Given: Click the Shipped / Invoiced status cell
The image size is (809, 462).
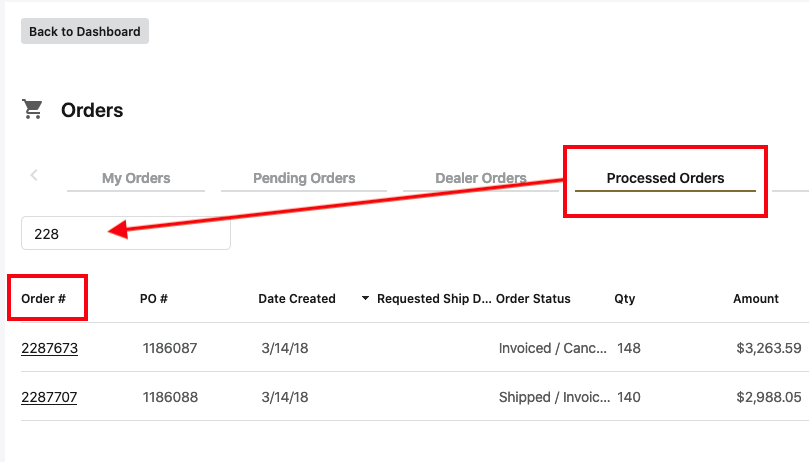Looking at the screenshot, I should pos(553,397).
